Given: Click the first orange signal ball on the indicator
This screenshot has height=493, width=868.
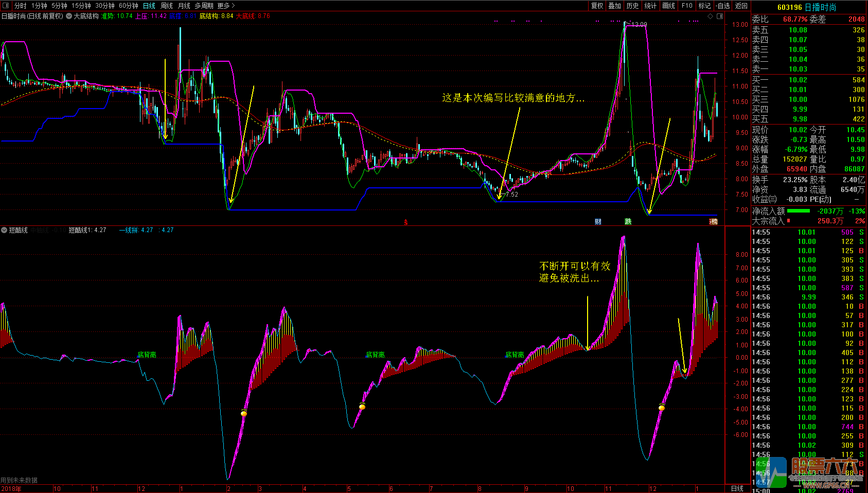Looking at the screenshot, I should click(244, 413).
